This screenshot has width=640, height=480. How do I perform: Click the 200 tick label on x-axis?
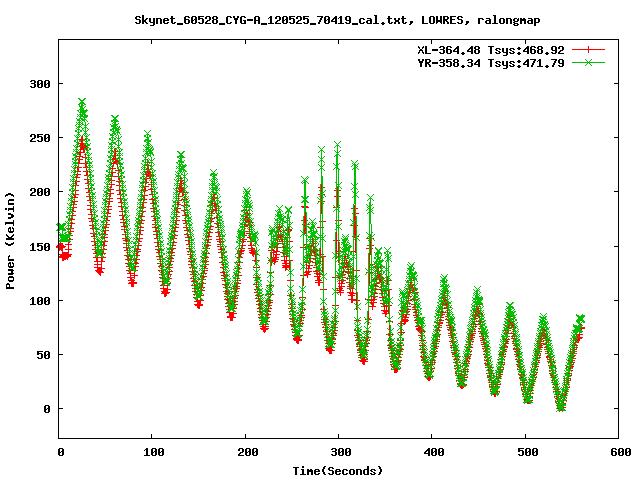coord(247,452)
